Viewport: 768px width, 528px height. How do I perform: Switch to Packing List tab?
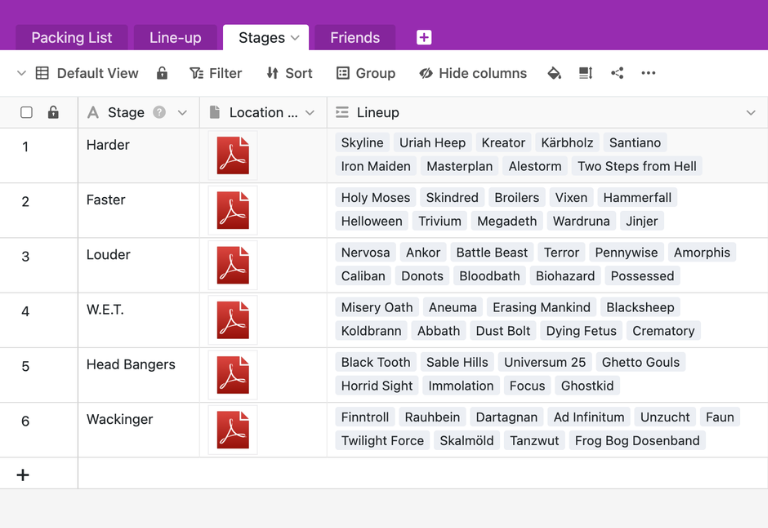coord(72,38)
